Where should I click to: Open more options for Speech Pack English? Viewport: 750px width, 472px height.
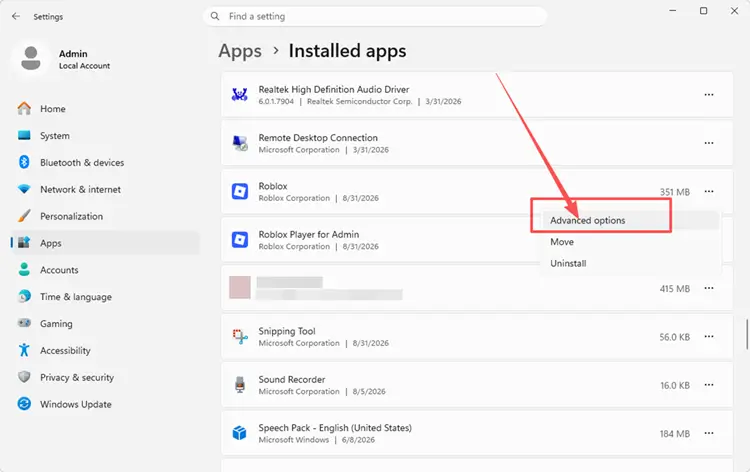click(709, 433)
